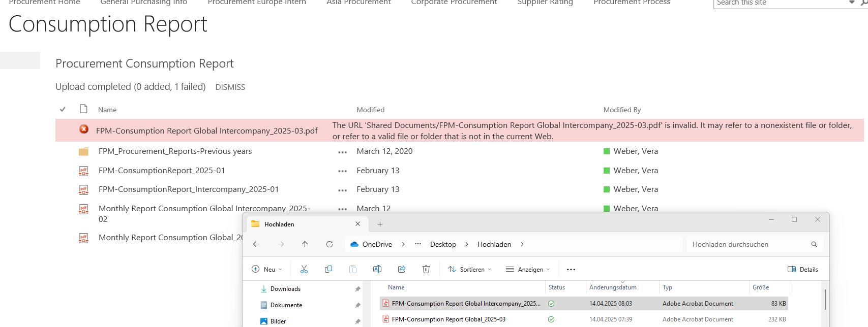
Task: Click the copy icon in Explorer toolbar
Action: pos(328,269)
